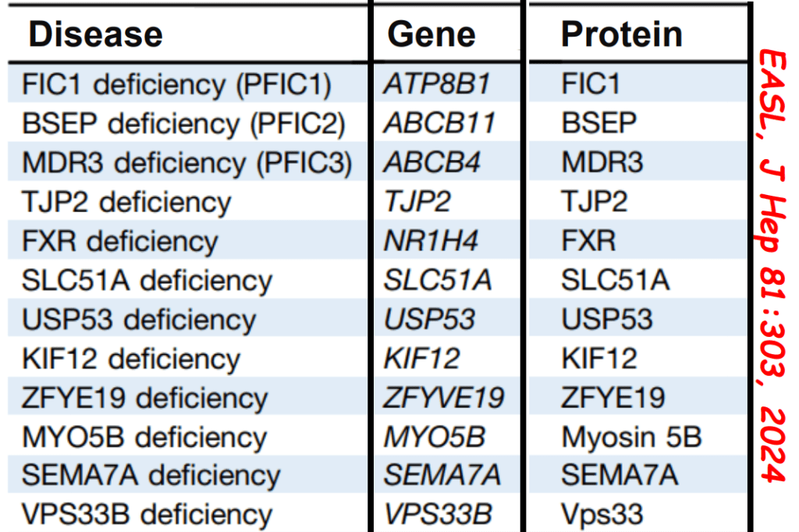
Task: Select the USP53 deficiency disease entry
Action: pyautogui.click(x=139, y=320)
